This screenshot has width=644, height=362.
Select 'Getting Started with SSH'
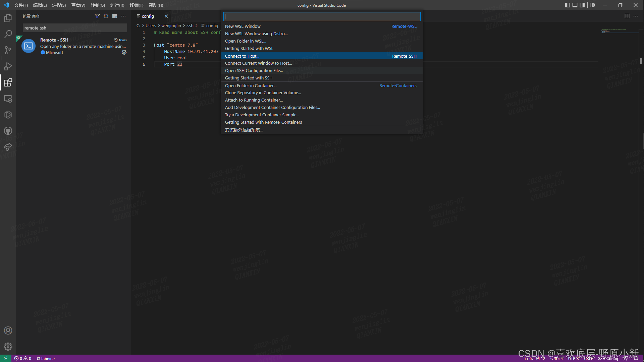pos(322,78)
